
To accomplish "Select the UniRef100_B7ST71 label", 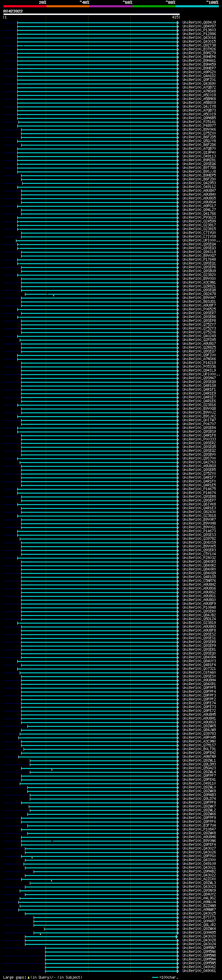I will [199, 918].
